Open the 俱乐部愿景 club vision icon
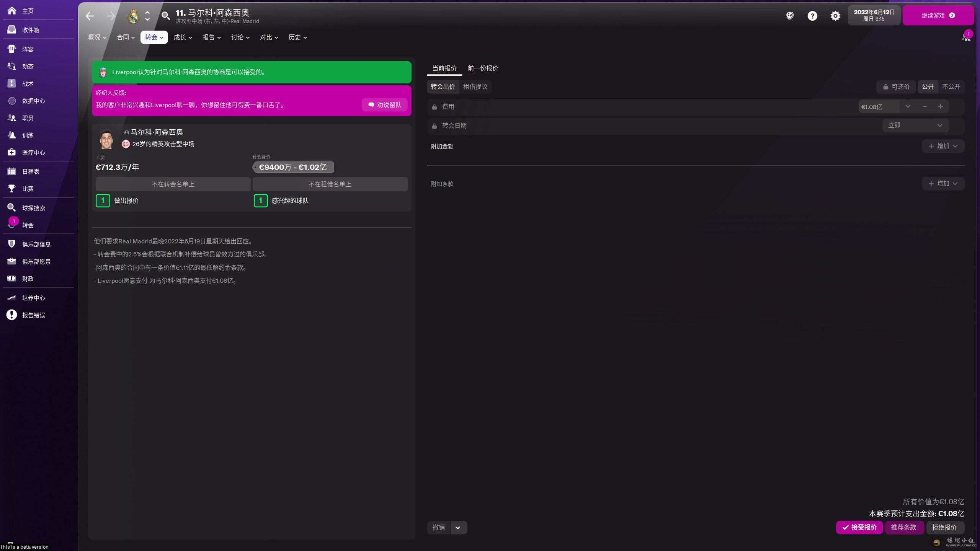980x551 pixels. pos(12,261)
